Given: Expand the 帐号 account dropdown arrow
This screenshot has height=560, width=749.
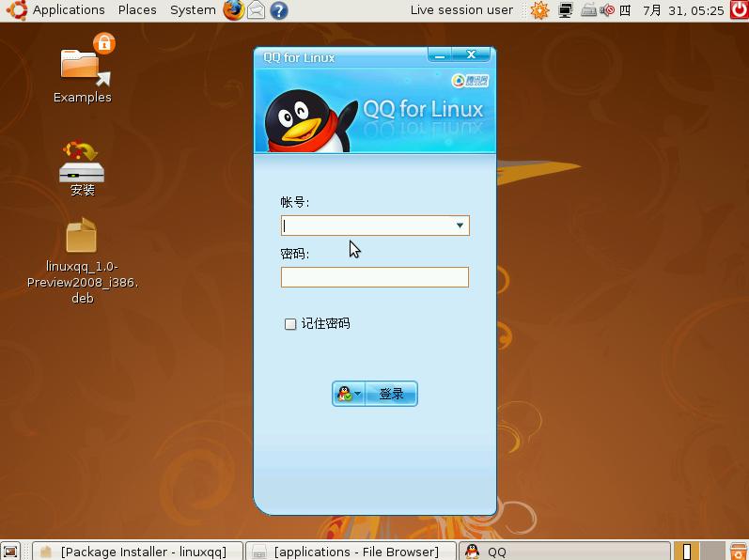Looking at the screenshot, I should 460,226.
